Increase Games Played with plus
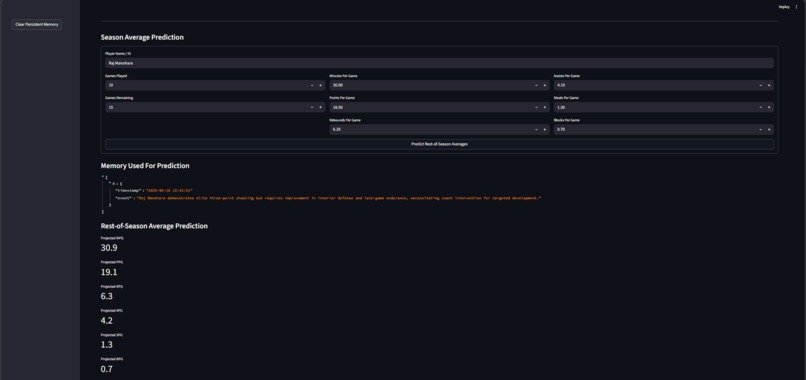This screenshot has width=806, height=380. click(321, 85)
